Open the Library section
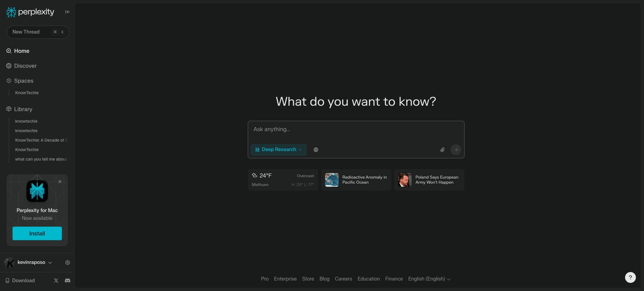The image size is (644, 291). click(19, 109)
